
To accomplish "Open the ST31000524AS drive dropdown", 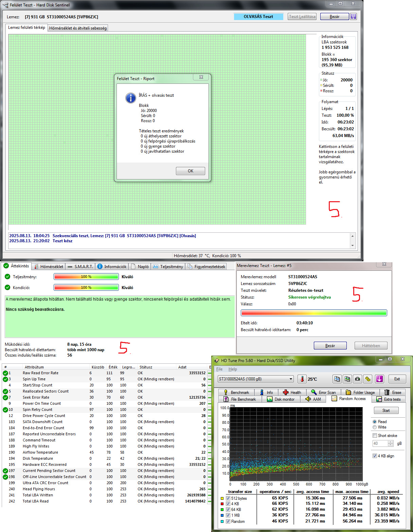I will pyautogui.click(x=255, y=379).
